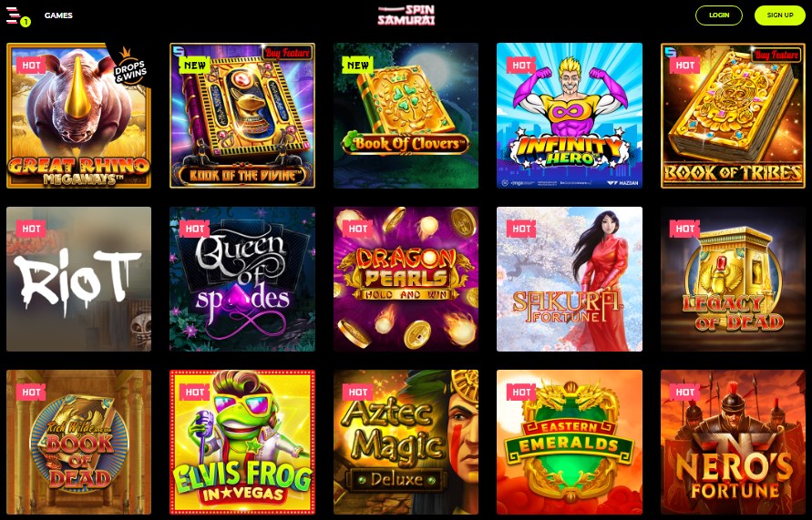Launch Rich Wilde Book of Dead

pyautogui.click(x=78, y=442)
